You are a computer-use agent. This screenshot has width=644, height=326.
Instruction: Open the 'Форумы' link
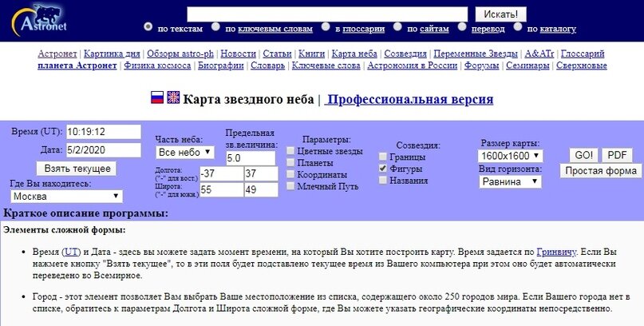(x=482, y=66)
